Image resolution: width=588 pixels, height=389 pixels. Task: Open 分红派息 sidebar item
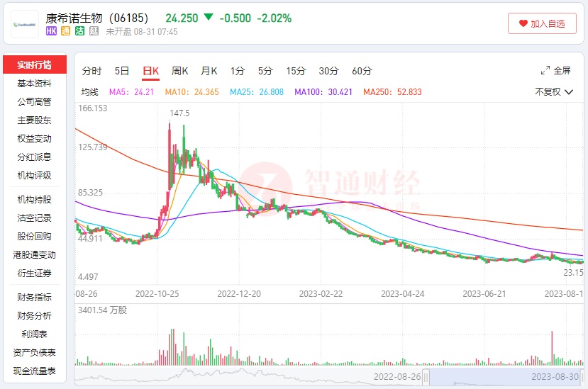[35, 157]
